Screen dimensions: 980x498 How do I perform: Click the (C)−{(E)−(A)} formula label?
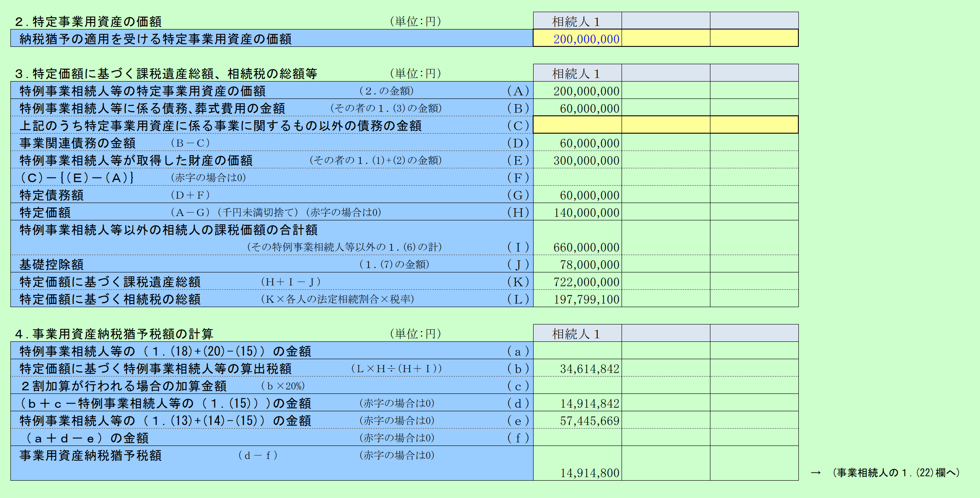(77, 178)
